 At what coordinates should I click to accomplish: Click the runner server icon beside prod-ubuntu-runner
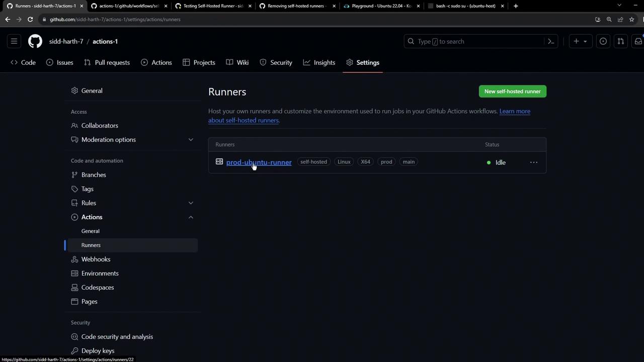click(219, 162)
